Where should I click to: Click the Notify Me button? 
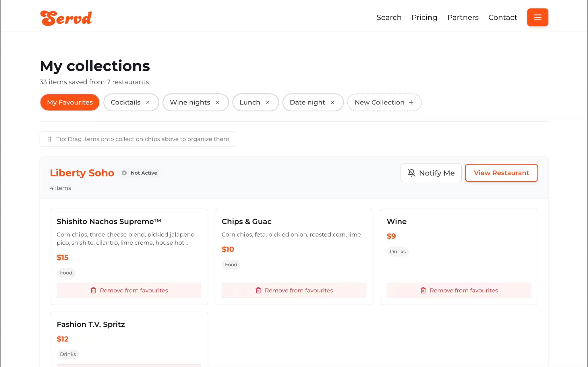click(x=431, y=173)
